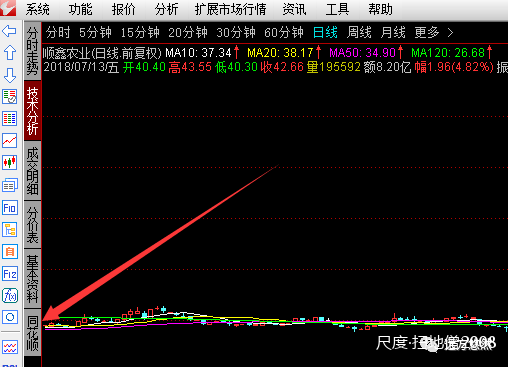Click the 幅1.96(4.82%) change value

454,67
